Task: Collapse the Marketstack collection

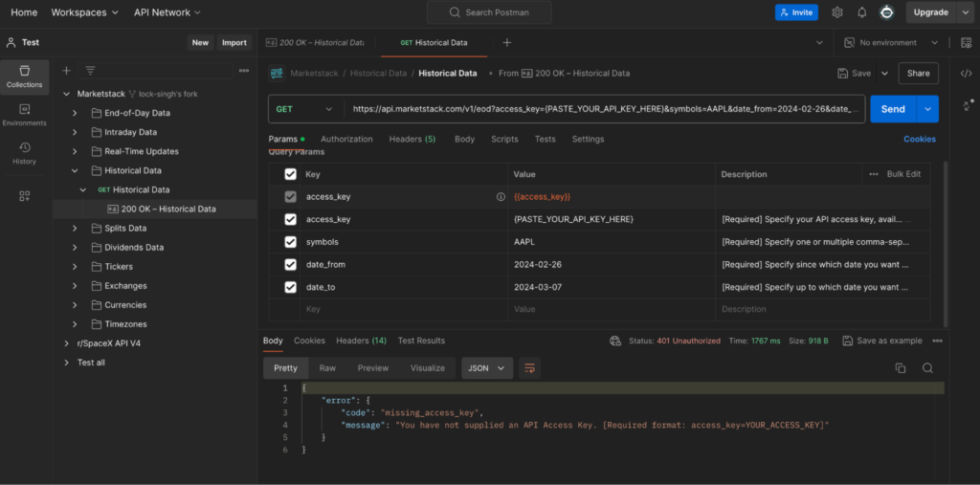Action: point(66,94)
